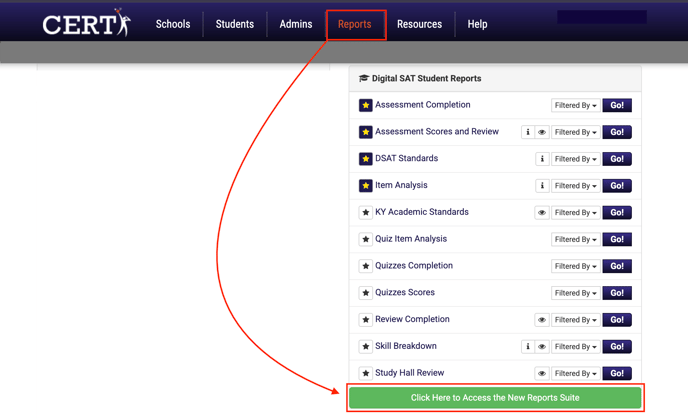Open Filtered By dropdown for Item Analysis
Image resolution: width=688 pixels, height=419 pixels.
(x=575, y=186)
